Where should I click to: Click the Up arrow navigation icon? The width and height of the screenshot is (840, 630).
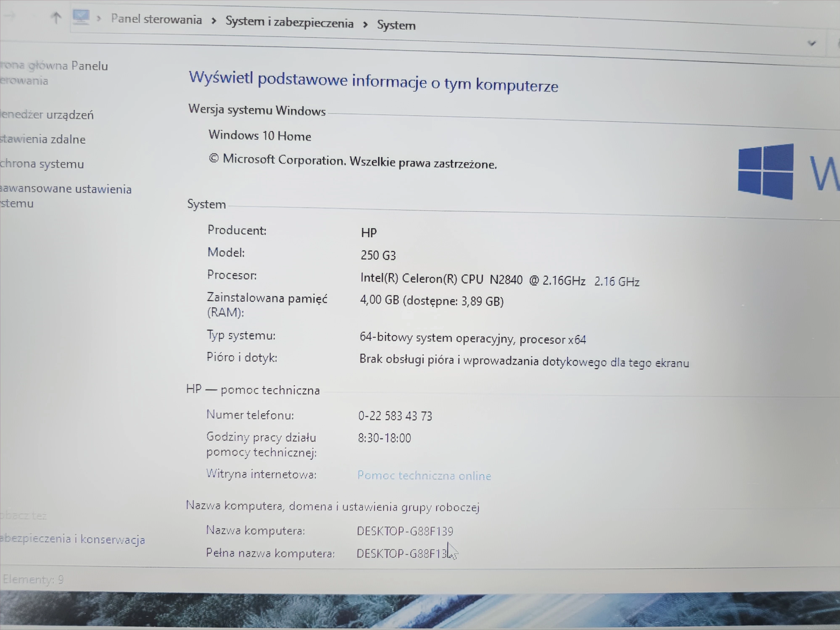click(56, 17)
